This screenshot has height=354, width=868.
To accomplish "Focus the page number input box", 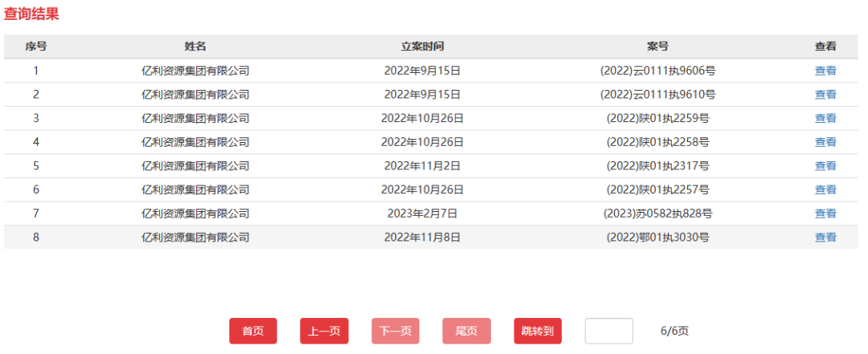I will click(x=609, y=331).
